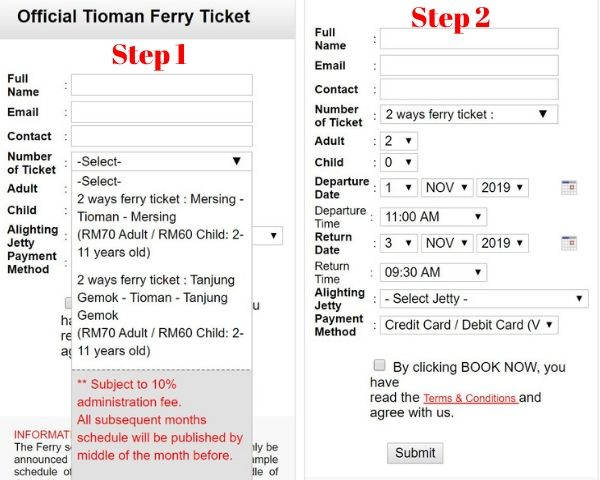This screenshot has width=600, height=480.
Task: Open the Return Time 09:30 AM dropdown
Action: click(433, 272)
